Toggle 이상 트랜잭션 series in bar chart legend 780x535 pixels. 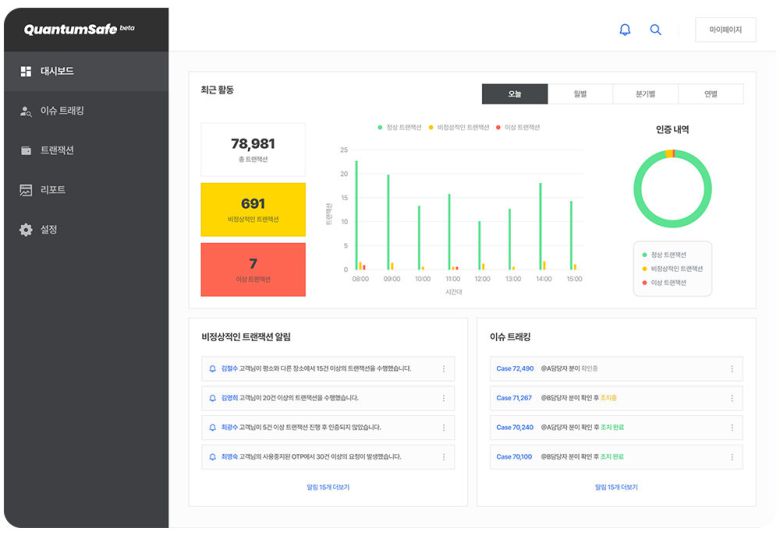coord(520,128)
